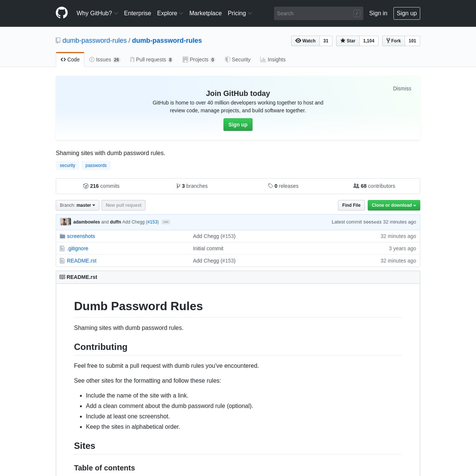Click the repository book icon
Image resolution: width=476 pixels, height=476 pixels.
click(58, 40)
